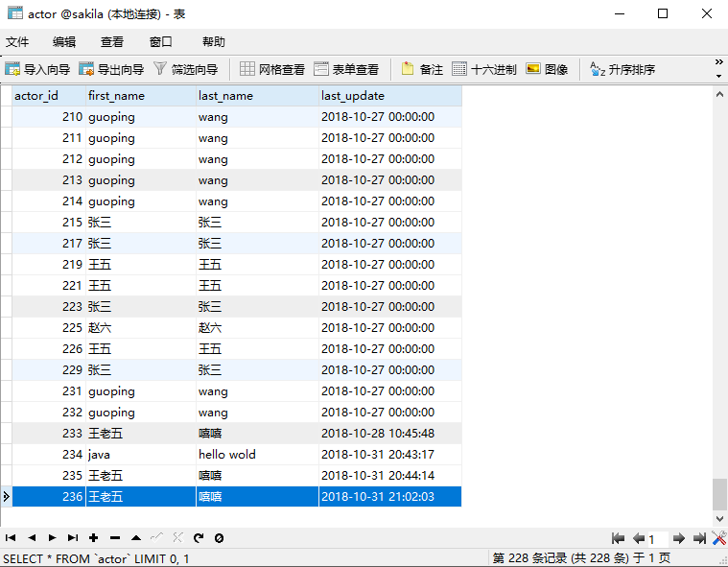Screen dimensions: 728x567
Task: Select the first_name cell 'java'
Action: (x=141, y=454)
